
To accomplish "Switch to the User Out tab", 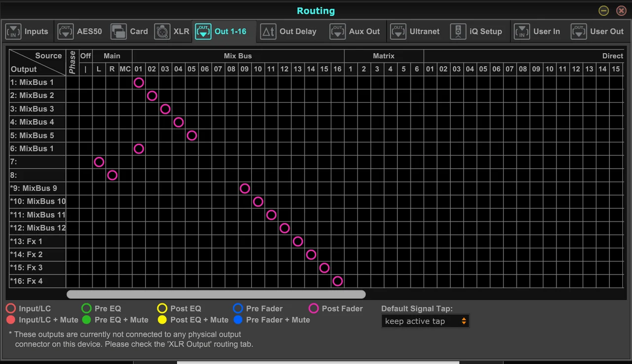I will tap(598, 32).
